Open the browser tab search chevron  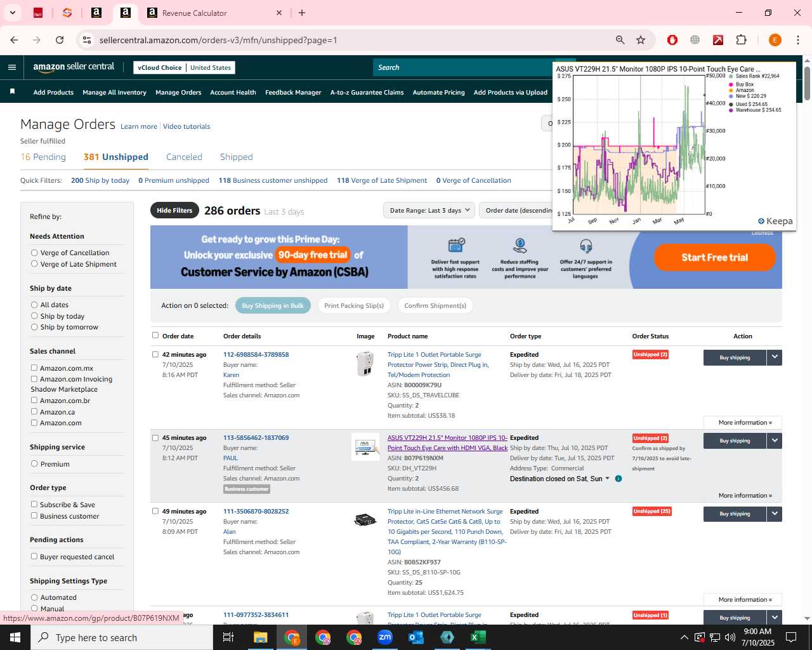click(x=12, y=13)
